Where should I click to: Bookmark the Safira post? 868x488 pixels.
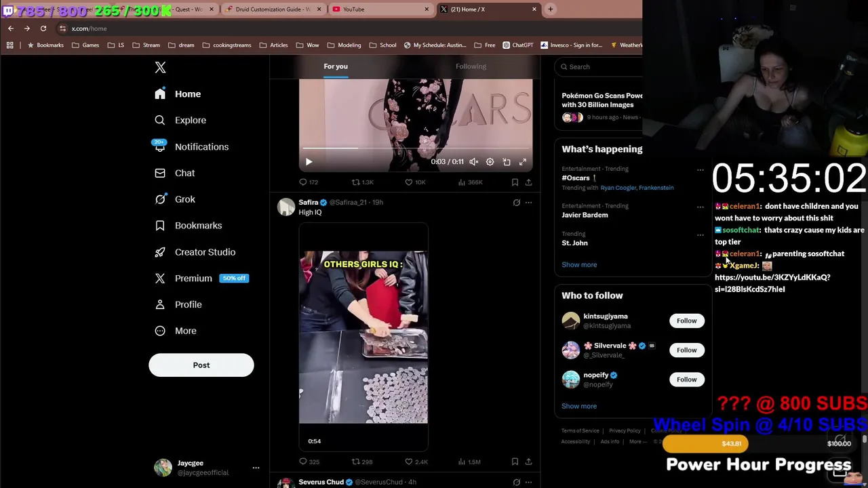515,462
